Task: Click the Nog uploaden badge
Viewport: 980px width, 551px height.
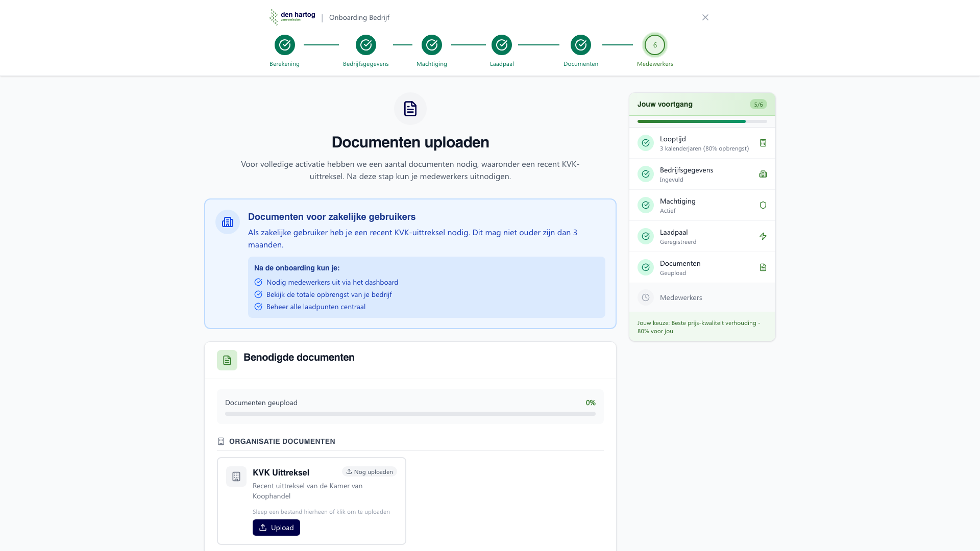Action: pyautogui.click(x=370, y=471)
